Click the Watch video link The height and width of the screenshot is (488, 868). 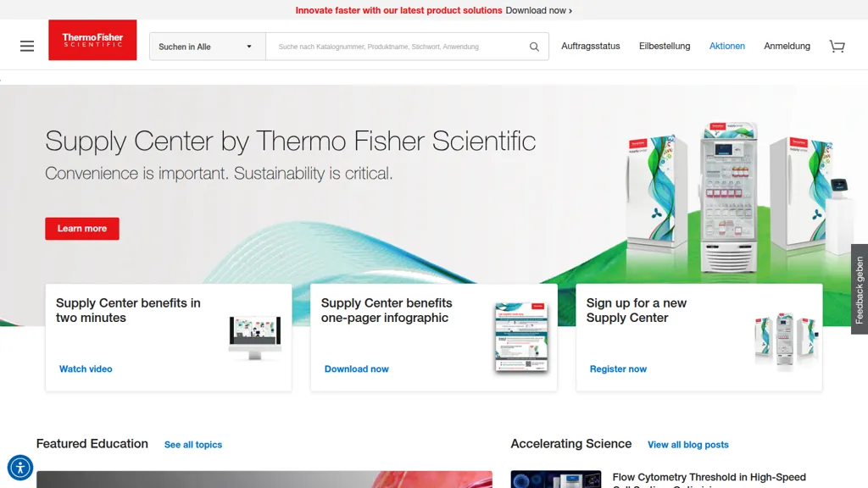click(86, 369)
